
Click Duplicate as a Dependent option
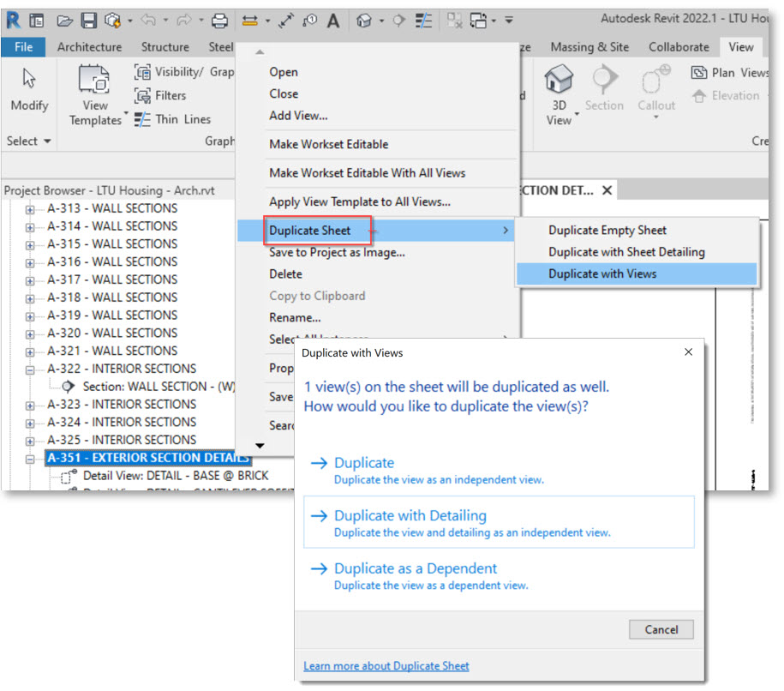point(499,575)
